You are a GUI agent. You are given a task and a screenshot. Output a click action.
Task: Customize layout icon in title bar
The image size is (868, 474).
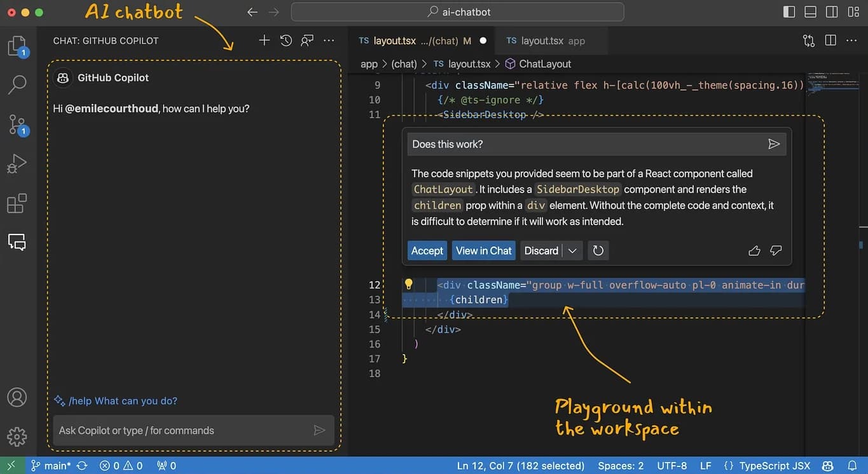(x=853, y=12)
